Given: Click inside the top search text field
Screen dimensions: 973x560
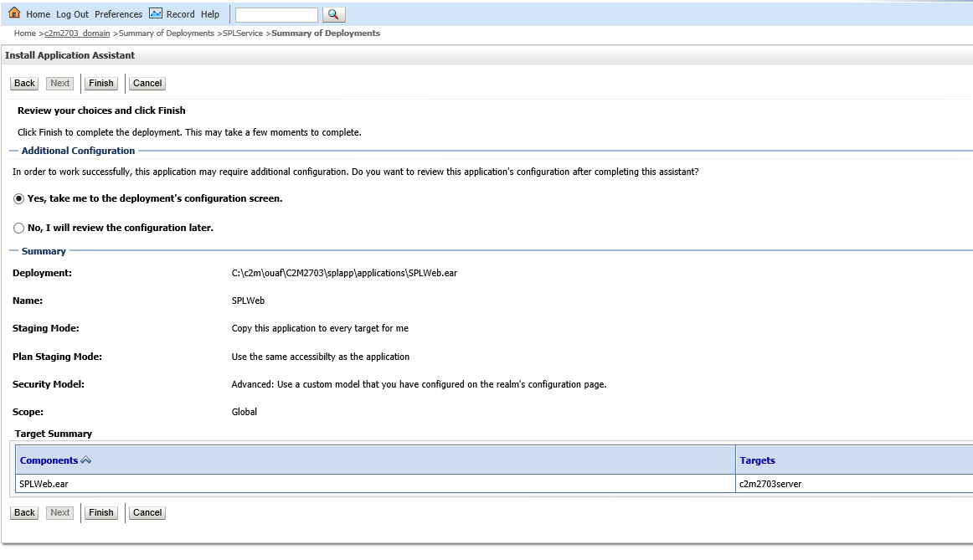Looking at the screenshot, I should (x=277, y=15).
